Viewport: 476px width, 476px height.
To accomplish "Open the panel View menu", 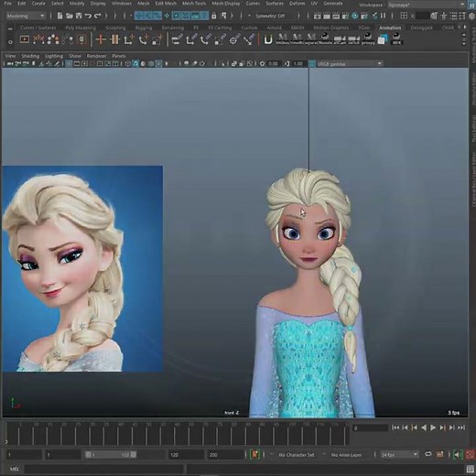I will pos(10,56).
